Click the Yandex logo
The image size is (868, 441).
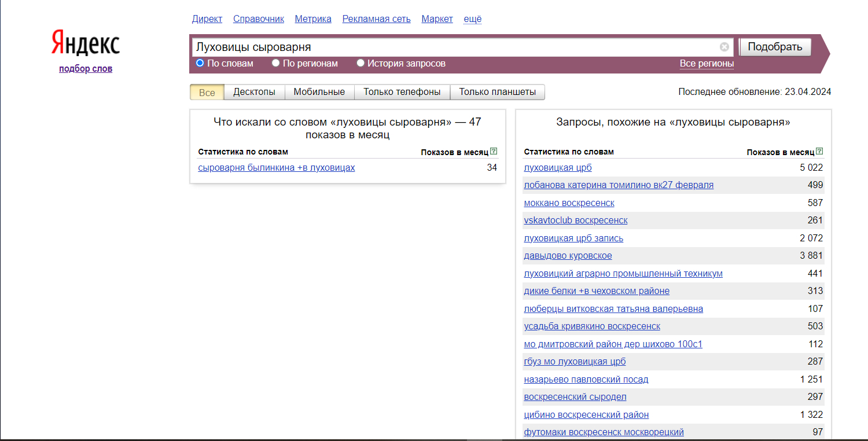tap(86, 43)
